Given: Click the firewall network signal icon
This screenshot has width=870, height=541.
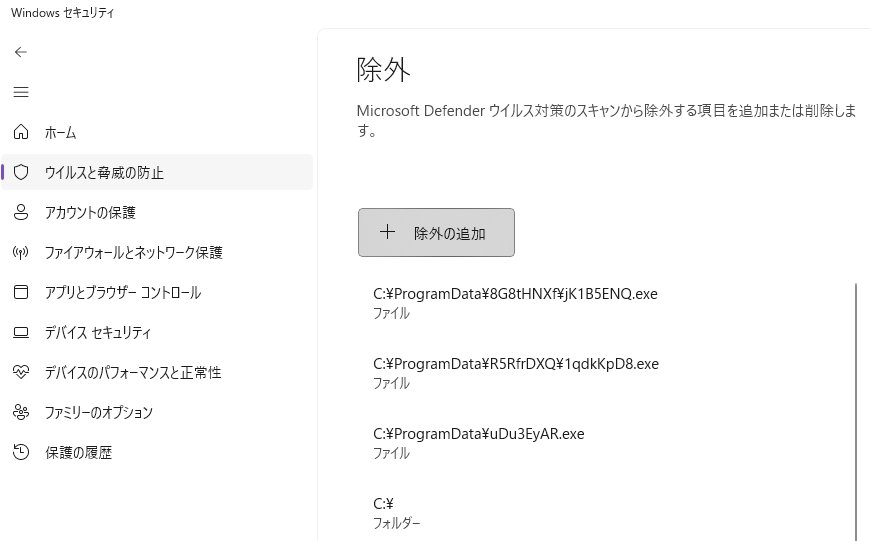Looking at the screenshot, I should 21,252.
